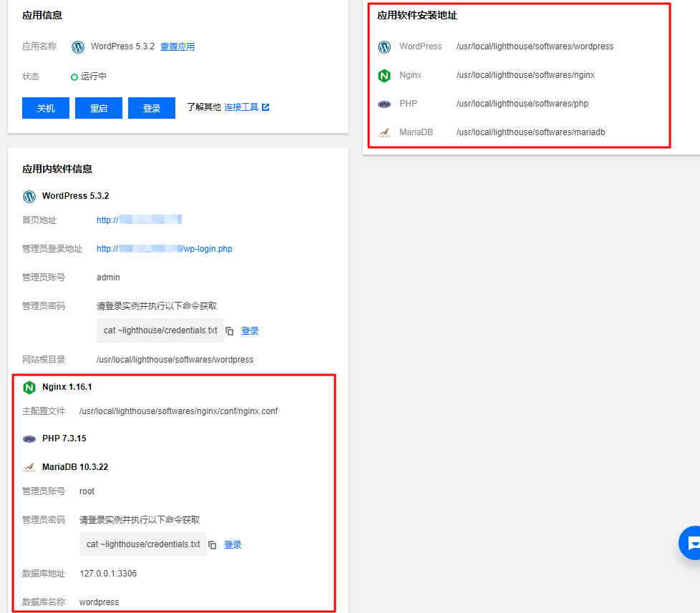Image resolution: width=700 pixels, height=613 pixels.
Task: Click MariaDB admin account value root
Action: click(87, 491)
